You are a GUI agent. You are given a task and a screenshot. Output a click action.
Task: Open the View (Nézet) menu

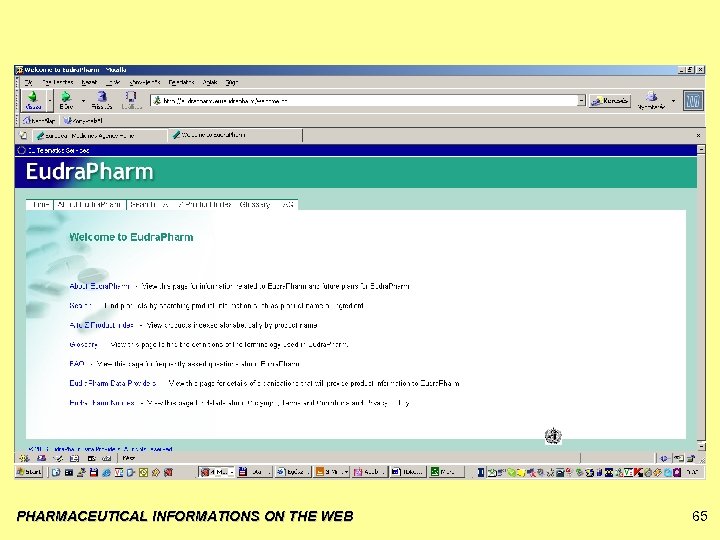pos(89,82)
